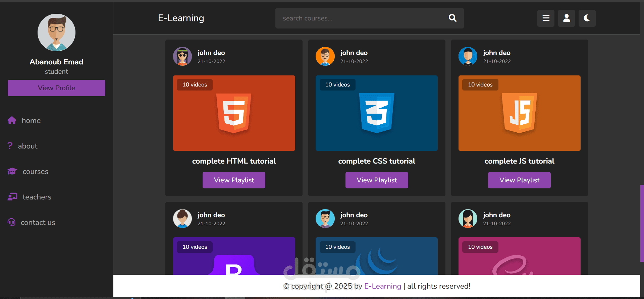Click the teachers chalkboard icon
The image size is (644, 299).
[12, 197]
